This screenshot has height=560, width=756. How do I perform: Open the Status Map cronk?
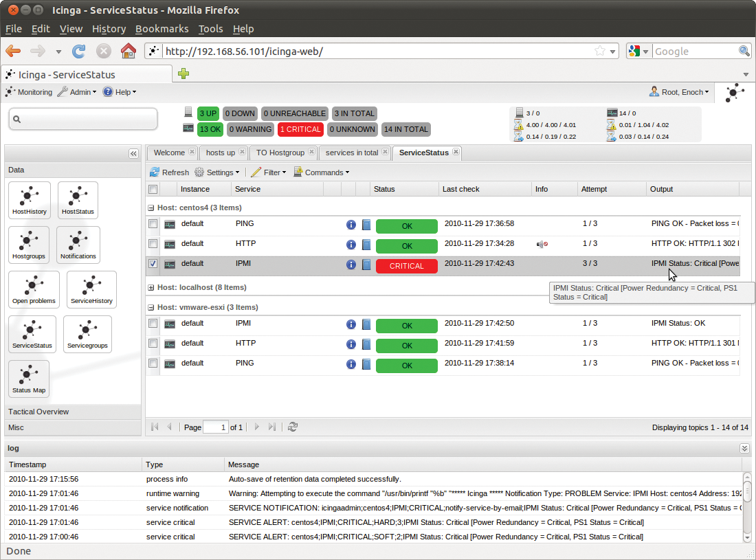pyautogui.click(x=28, y=378)
